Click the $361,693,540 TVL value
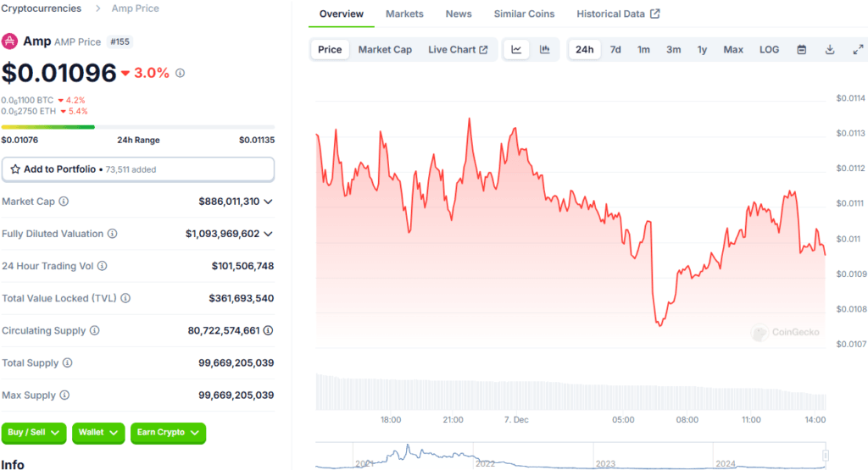The height and width of the screenshot is (470, 868). click(x=242, y=298)
